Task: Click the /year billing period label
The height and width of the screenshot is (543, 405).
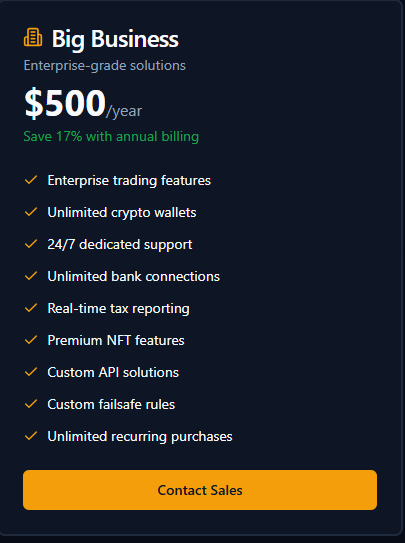Action: (x=124, y=111)
